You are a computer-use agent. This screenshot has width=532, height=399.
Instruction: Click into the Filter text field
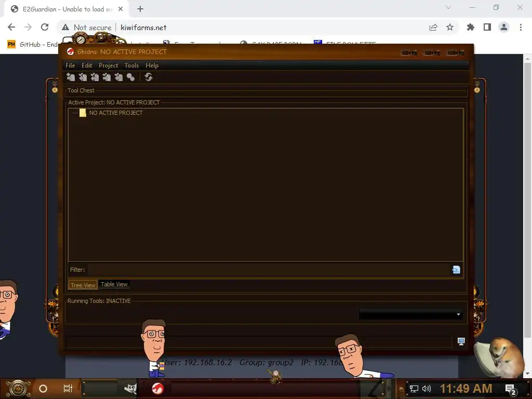coord(269,270)
